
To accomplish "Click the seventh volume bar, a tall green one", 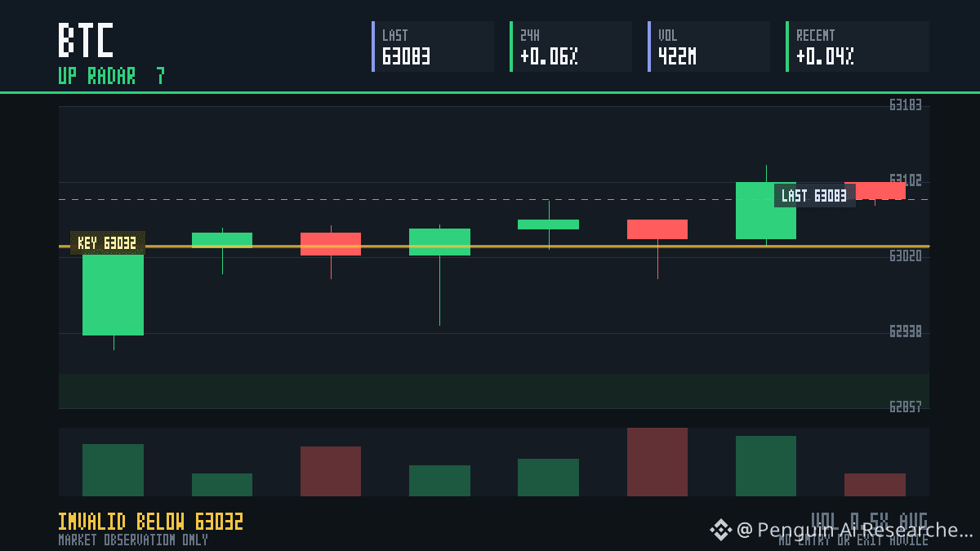I will 766,466.
